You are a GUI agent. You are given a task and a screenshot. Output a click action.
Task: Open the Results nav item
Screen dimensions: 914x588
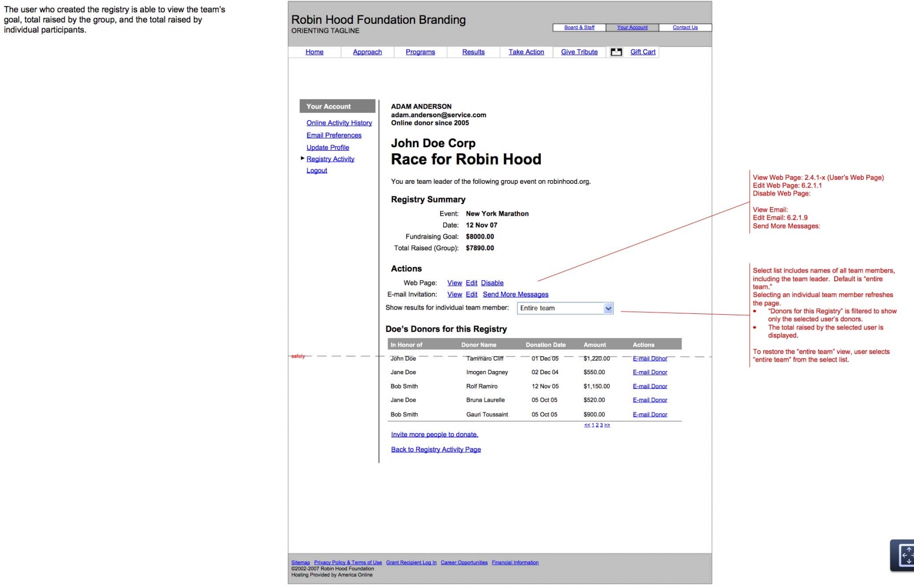(x=473, y=52)
